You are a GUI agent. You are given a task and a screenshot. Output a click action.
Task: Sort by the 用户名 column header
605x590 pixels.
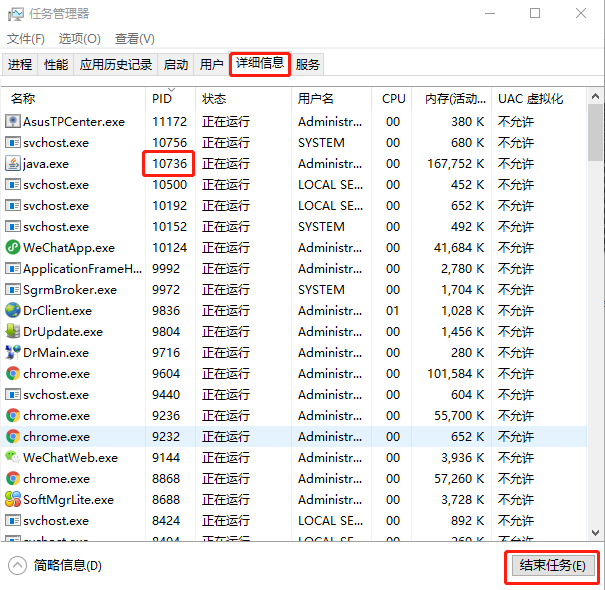331,99
